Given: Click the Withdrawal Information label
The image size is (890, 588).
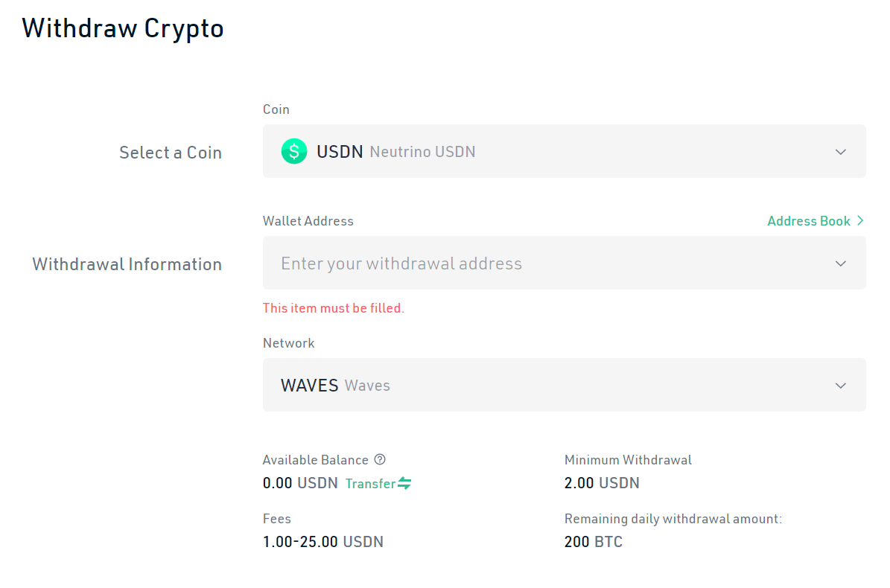Looking at the screenshot, I should pyautogui.click(x=127, y=264).
